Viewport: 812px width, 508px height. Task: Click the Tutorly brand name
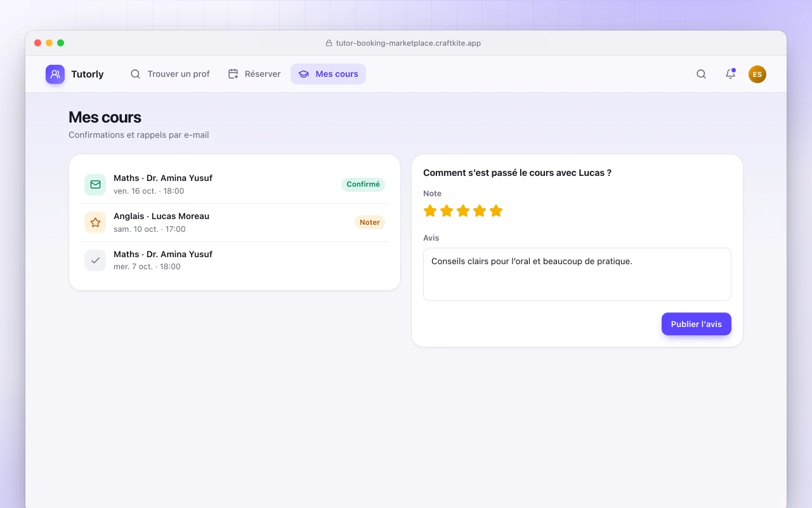(x=88, y=74)
